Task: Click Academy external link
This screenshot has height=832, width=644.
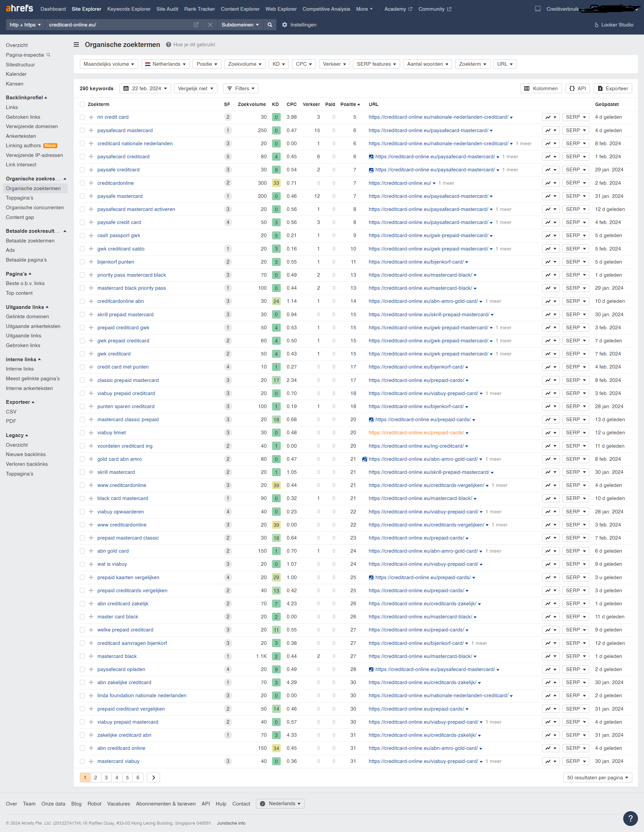Action: (x=398, y=9)
